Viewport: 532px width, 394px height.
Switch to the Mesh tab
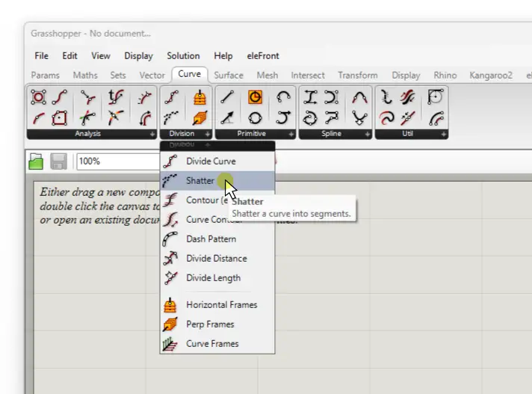click(267, 75)
